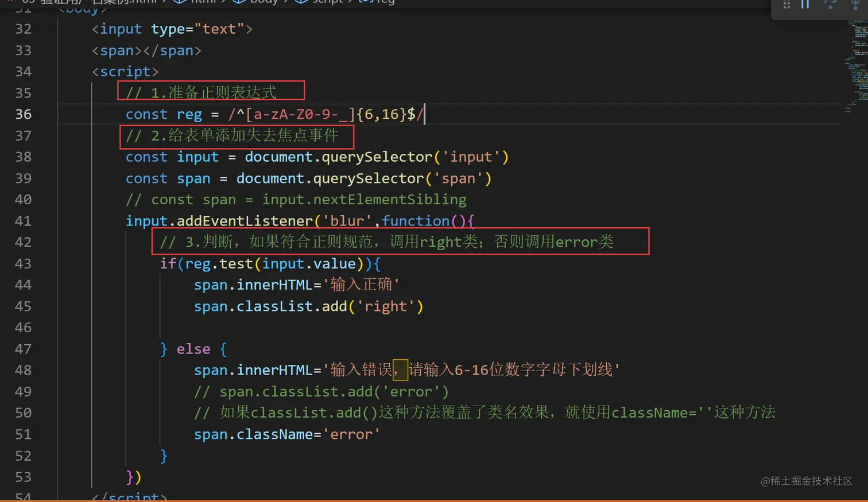Click span.className='error' statement
The image size is (868, 502).
(x=287, y=434)
